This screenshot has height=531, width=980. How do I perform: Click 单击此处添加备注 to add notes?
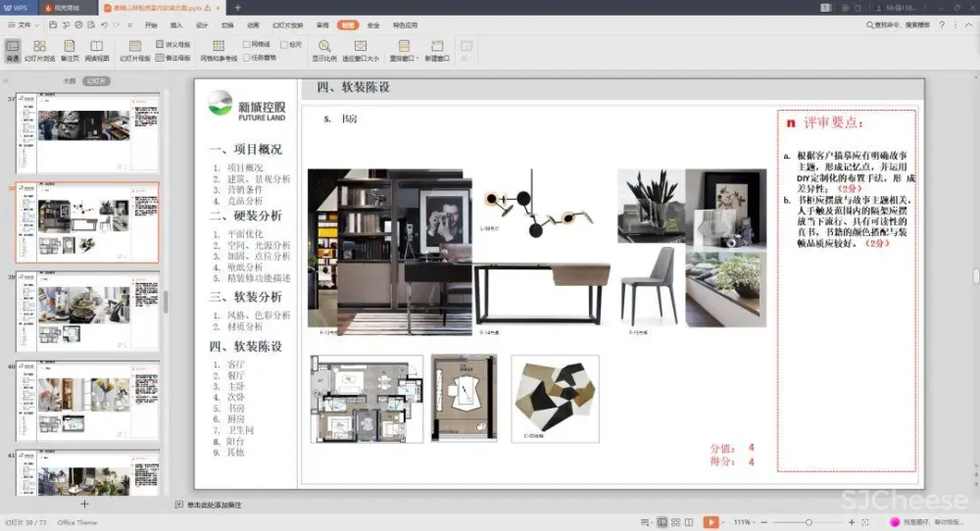pyautogui.click(x=214, y=505)
